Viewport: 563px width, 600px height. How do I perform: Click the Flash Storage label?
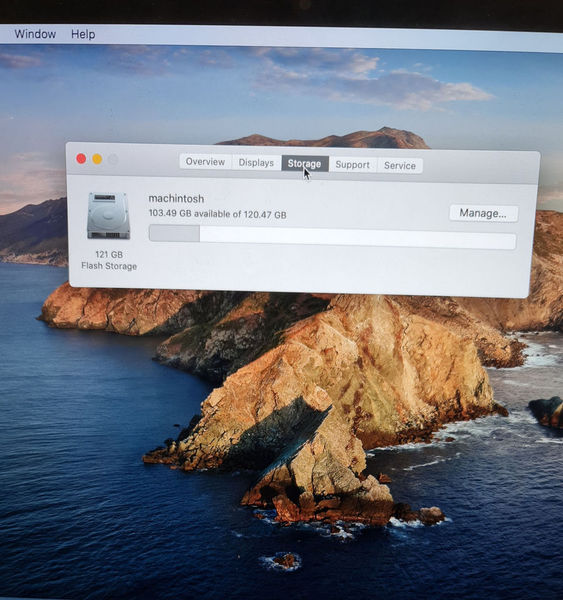(x=109, y=266)
